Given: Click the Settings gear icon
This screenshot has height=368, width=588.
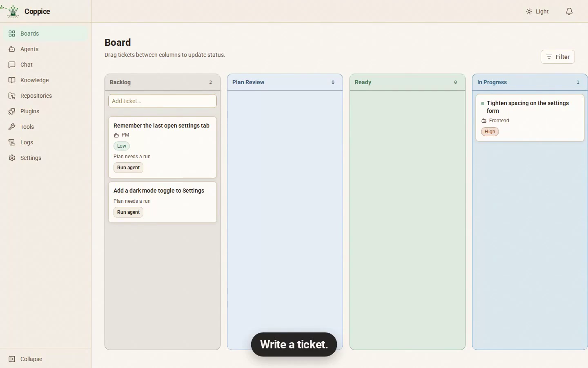Looking at the screenshot, I should [12, 158].
